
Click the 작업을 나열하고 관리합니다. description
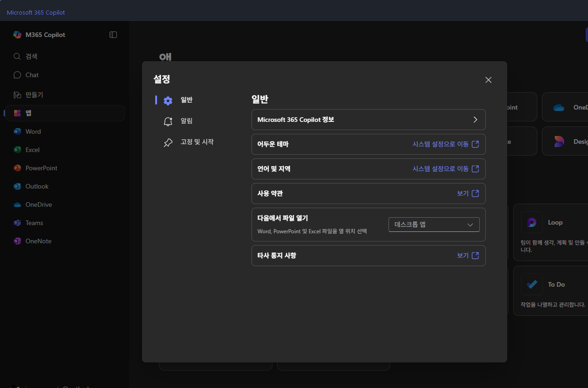coord(553,304)
